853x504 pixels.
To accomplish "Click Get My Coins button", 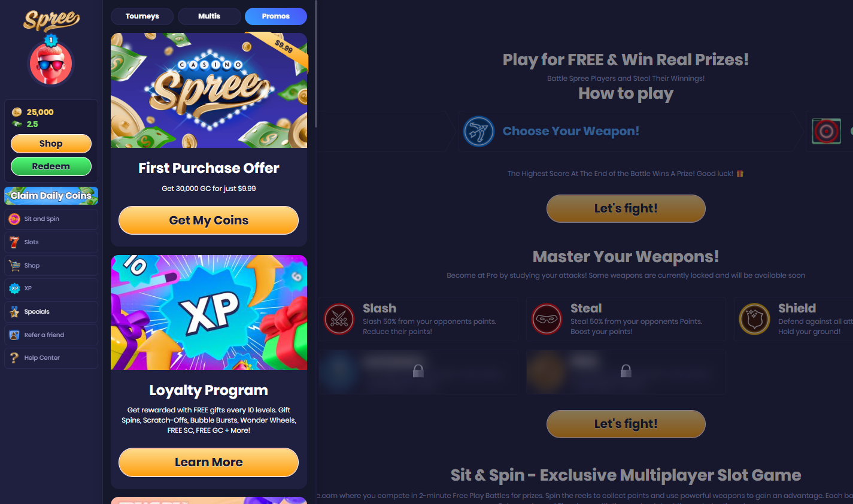I will (x=208, y=220).
